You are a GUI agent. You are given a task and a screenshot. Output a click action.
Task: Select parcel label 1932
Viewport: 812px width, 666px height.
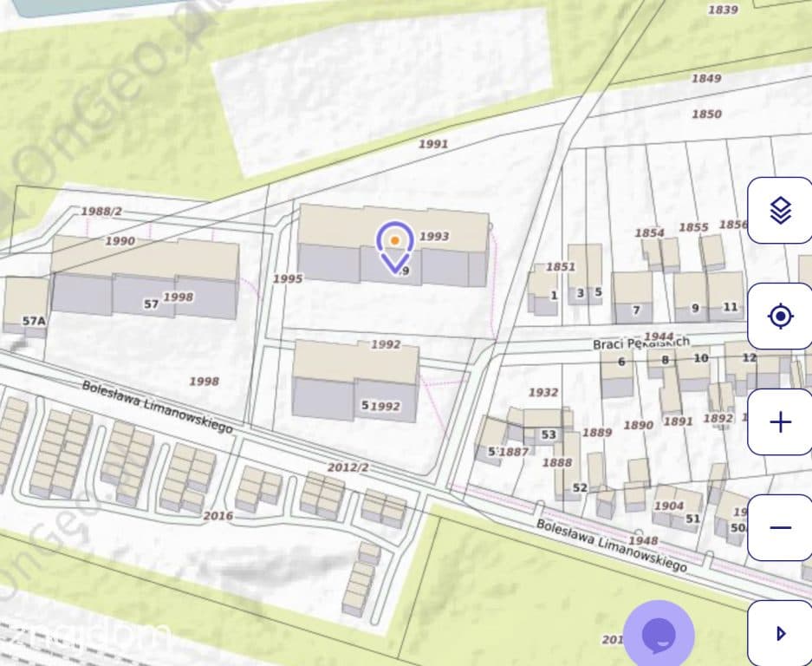point(543,392)
